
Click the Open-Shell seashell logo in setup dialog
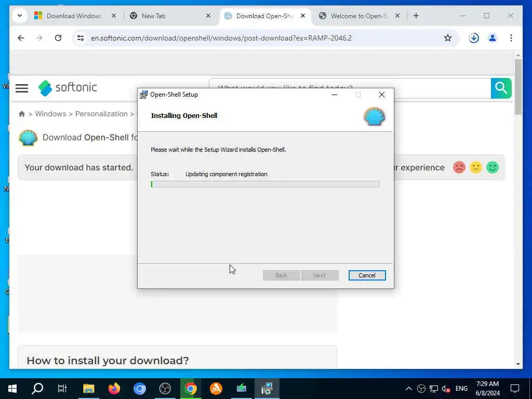(x=374, y=117)
